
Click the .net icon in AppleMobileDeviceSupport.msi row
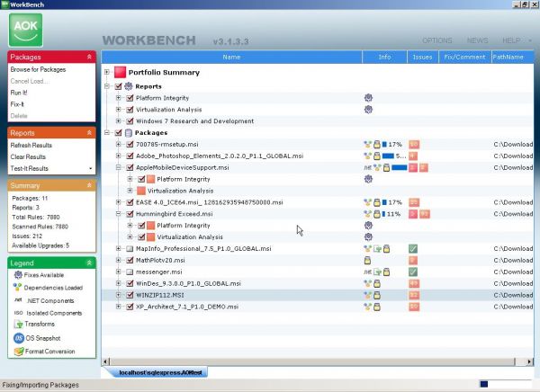click(368, 167)
